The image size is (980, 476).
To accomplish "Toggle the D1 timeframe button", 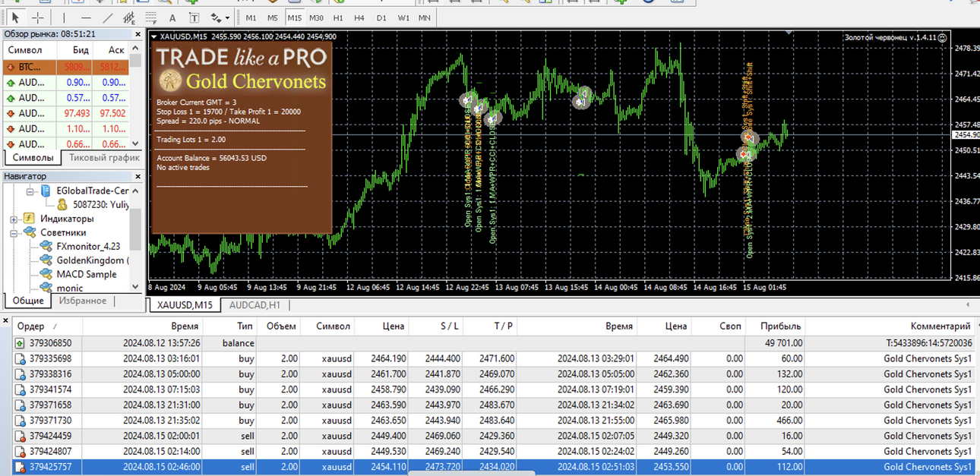I will coord(381,17).
